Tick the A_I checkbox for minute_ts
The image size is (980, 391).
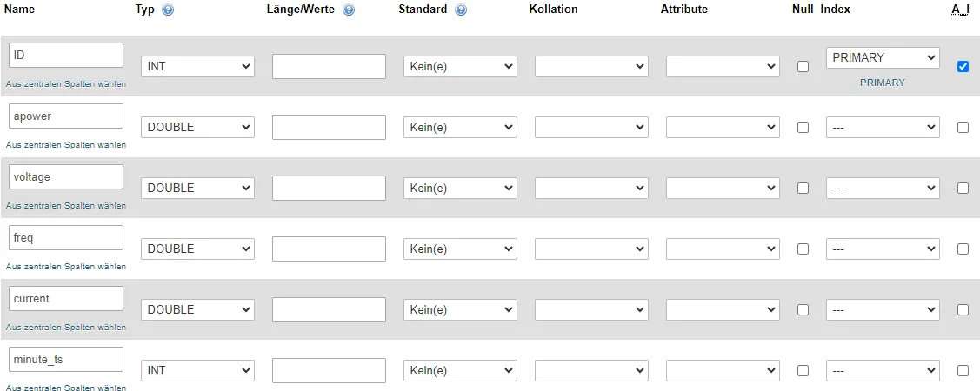963,370
